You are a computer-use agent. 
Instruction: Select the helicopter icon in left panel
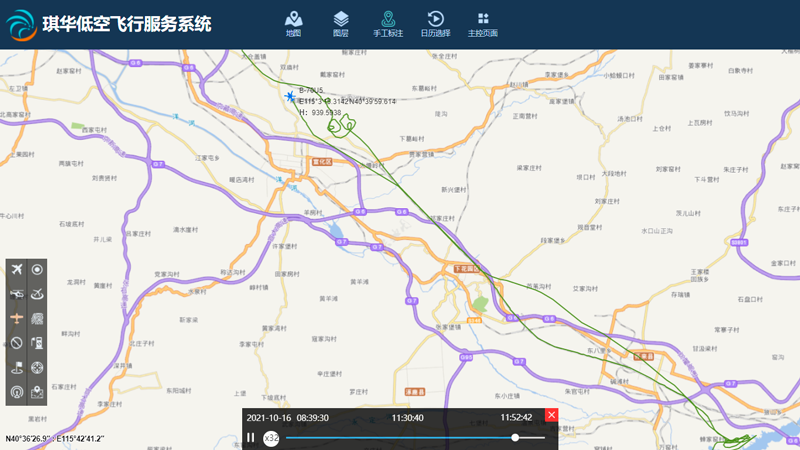(x=16, y=294)
